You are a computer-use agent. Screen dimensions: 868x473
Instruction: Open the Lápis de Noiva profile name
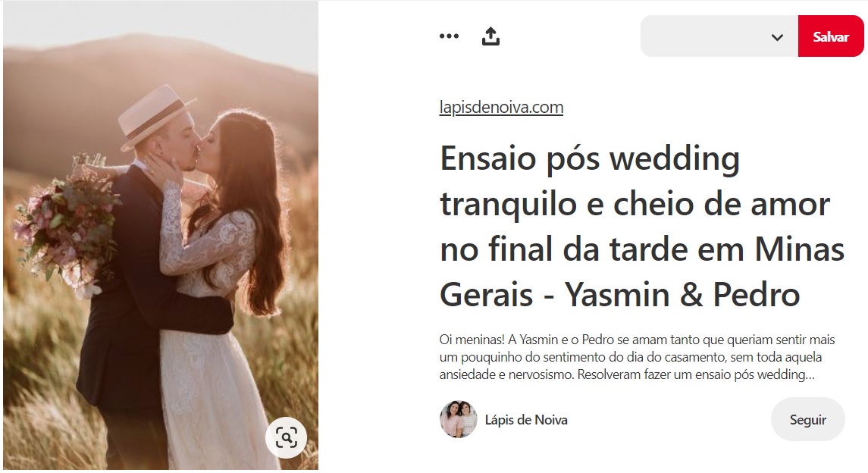point(526,420)
